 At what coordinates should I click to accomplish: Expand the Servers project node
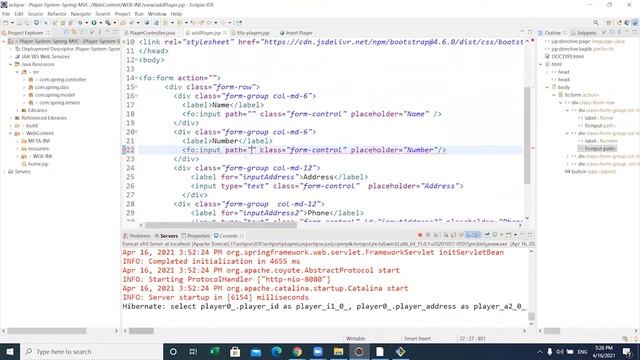(4, 171)
